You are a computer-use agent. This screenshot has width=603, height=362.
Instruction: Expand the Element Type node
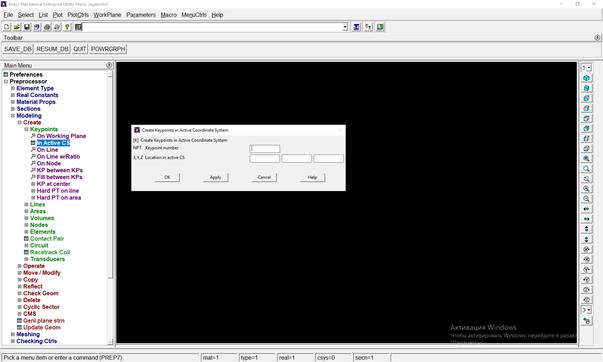coord(13,88)
